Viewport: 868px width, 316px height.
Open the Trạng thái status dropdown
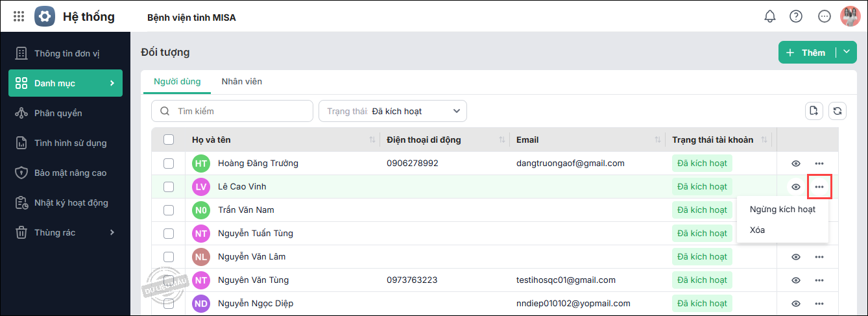coord(392,111)
